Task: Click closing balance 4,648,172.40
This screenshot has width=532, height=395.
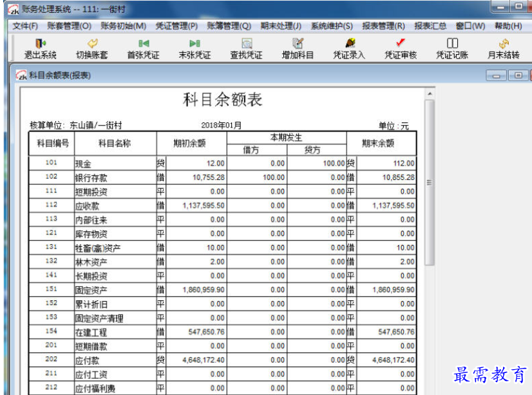Action: (x=394, y=360)
